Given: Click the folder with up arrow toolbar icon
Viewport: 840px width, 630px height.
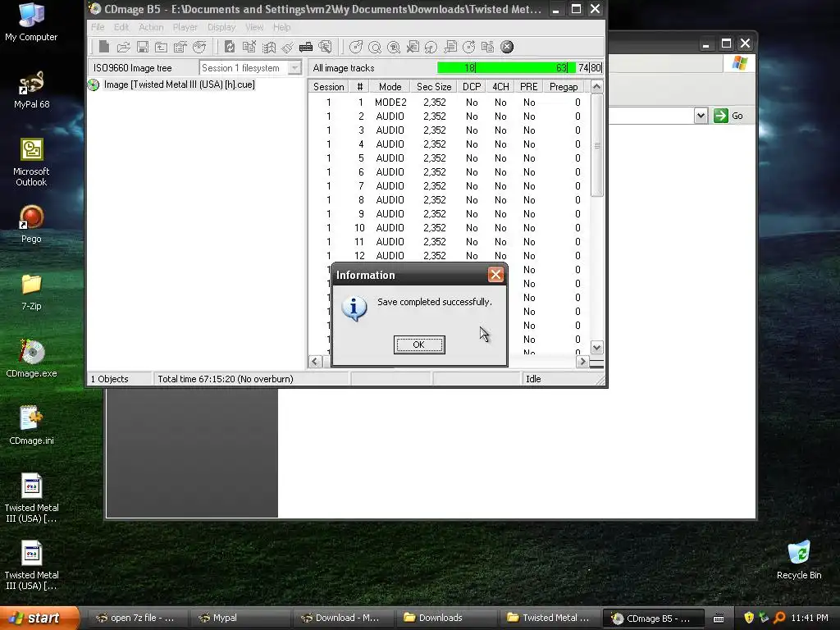Looking at the screenshot, I should click(162, 47).
